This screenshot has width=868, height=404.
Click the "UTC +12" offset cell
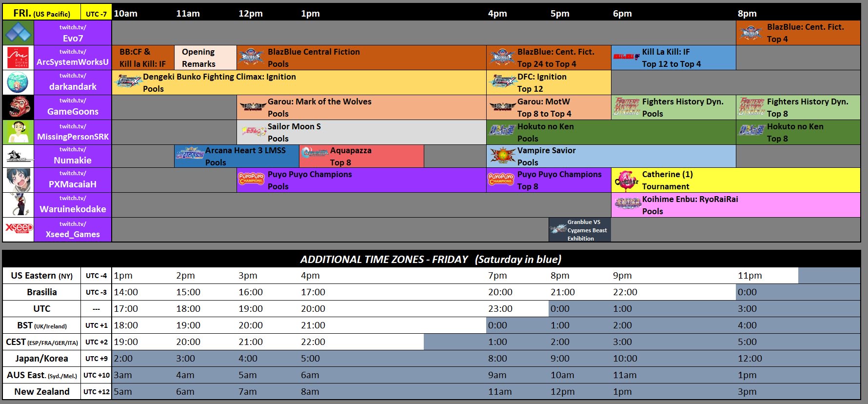[x=96, y=392]
